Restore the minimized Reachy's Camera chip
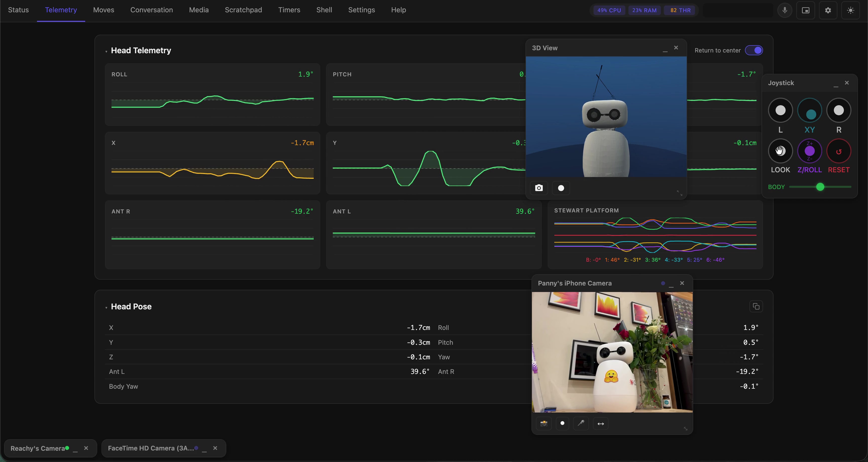 [75, 449]
